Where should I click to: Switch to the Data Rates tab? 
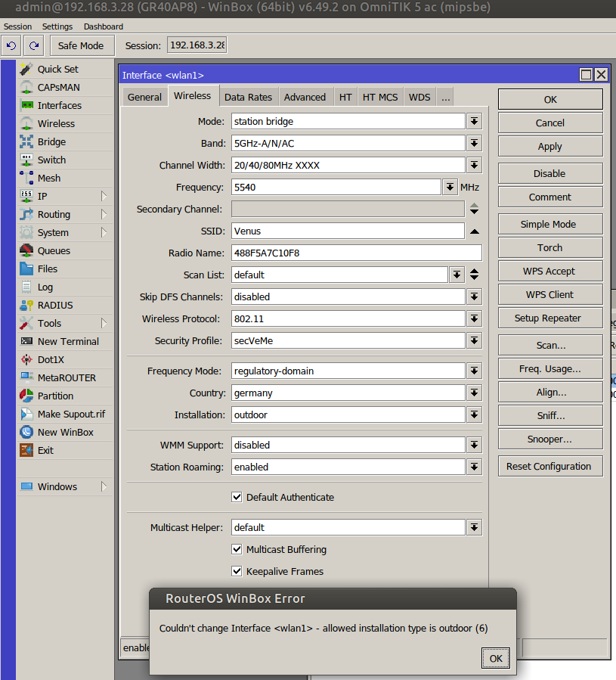pyautogui.click(x=249, y=97)
